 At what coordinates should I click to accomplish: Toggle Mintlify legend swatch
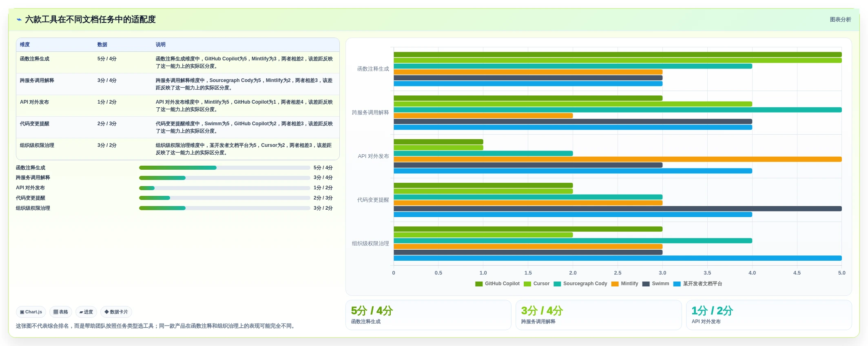pos(615,284)
